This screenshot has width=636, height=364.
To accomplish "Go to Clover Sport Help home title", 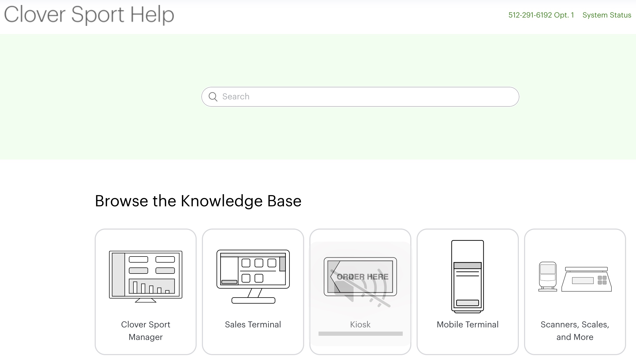I will (89, 15).
